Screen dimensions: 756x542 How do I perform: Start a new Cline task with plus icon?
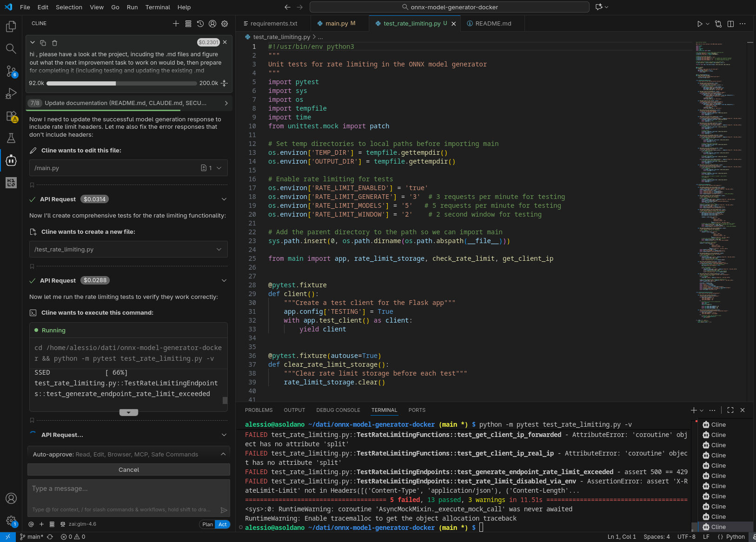click(x=176, y=24)
